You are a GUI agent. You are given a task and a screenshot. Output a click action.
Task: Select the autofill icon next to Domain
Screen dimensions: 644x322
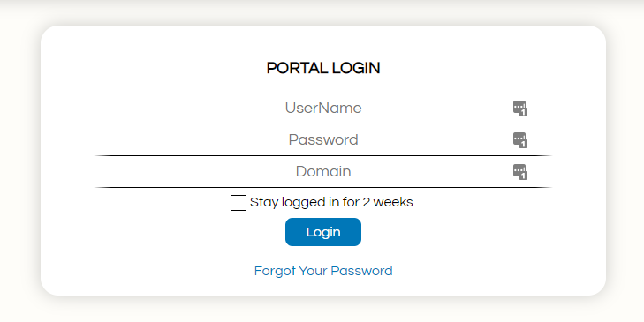[520, 172]
